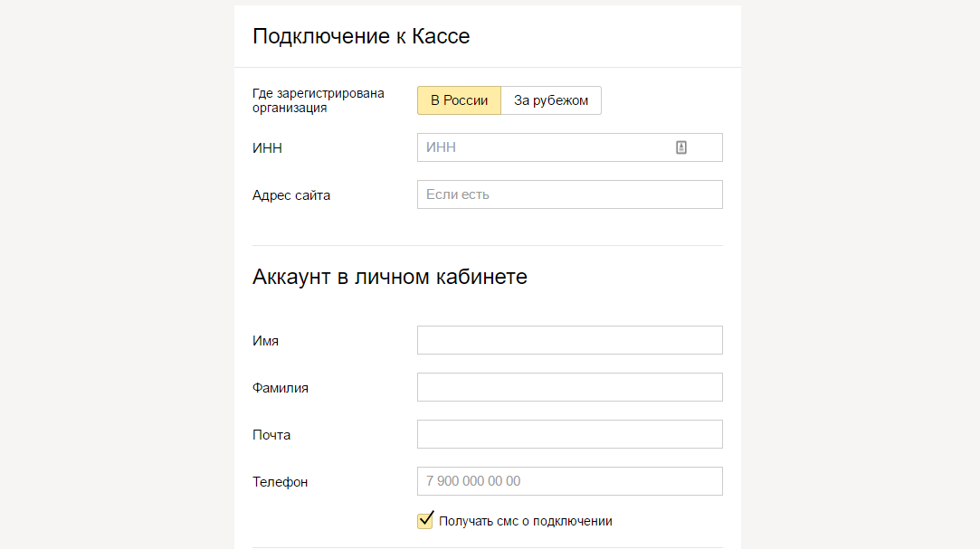Click the Телефон field with number placeholder

[x=569, y=481]
